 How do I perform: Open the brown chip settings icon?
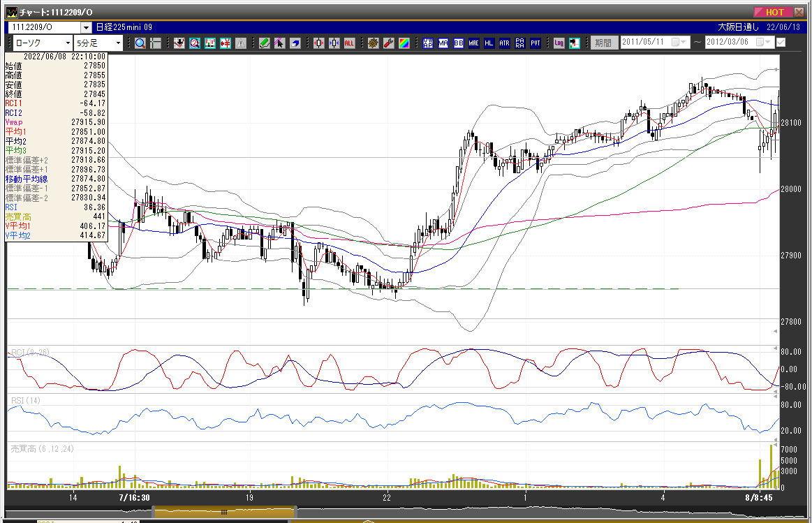pos(373,43)
